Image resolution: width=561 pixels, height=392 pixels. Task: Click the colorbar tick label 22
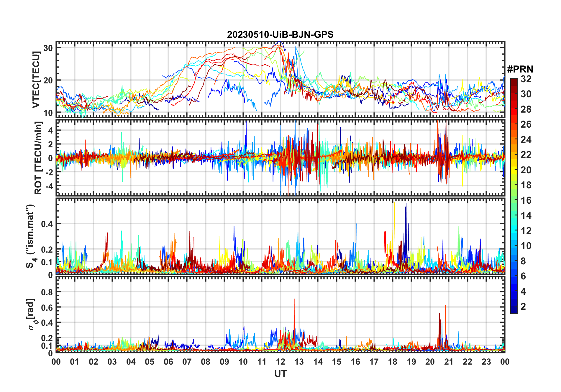(x=526, y=155)
